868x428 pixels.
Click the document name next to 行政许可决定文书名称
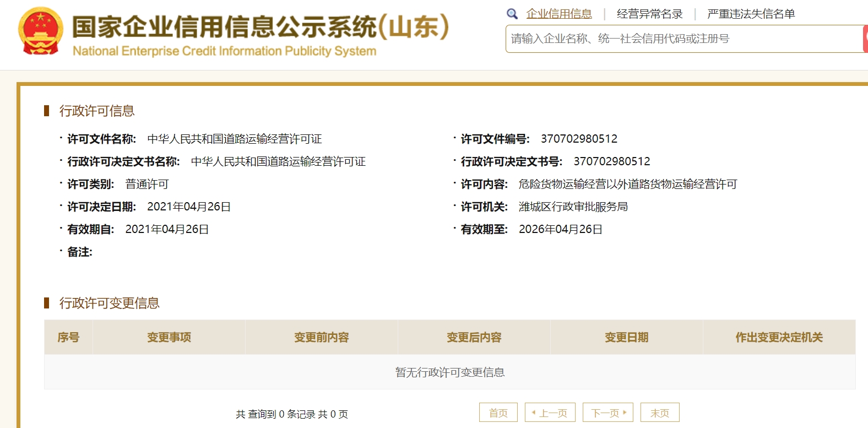click(278, 161)
